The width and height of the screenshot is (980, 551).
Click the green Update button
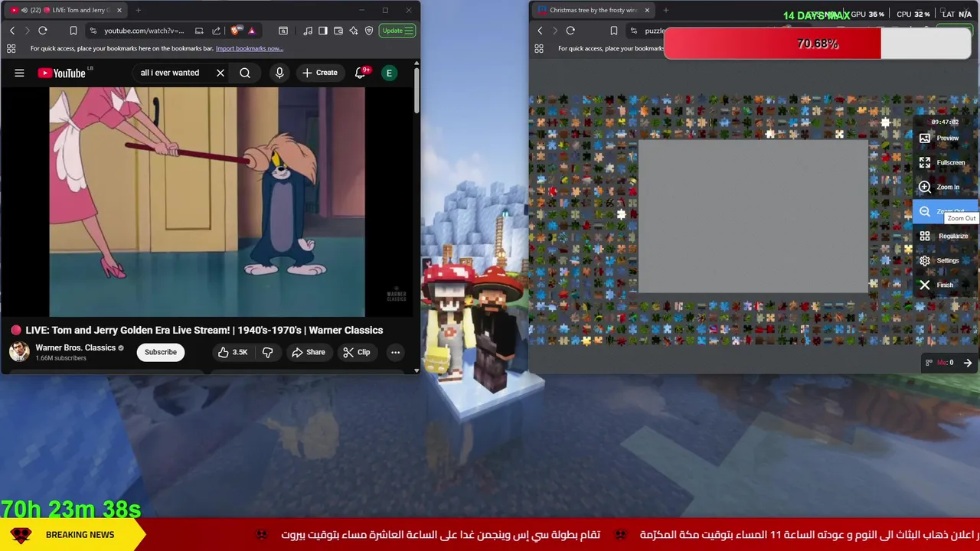(x=397, y=31)
